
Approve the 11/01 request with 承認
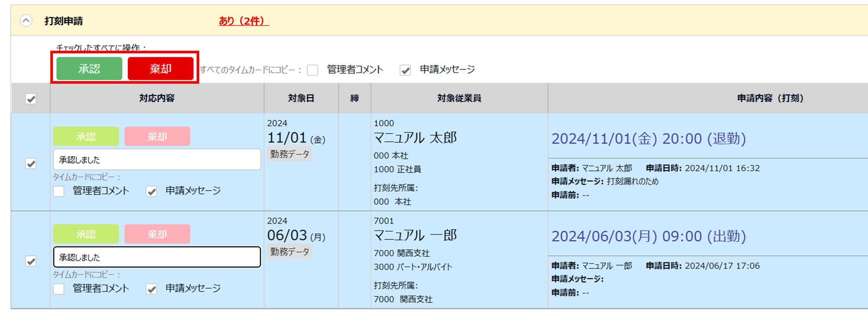tap(86, 137)
